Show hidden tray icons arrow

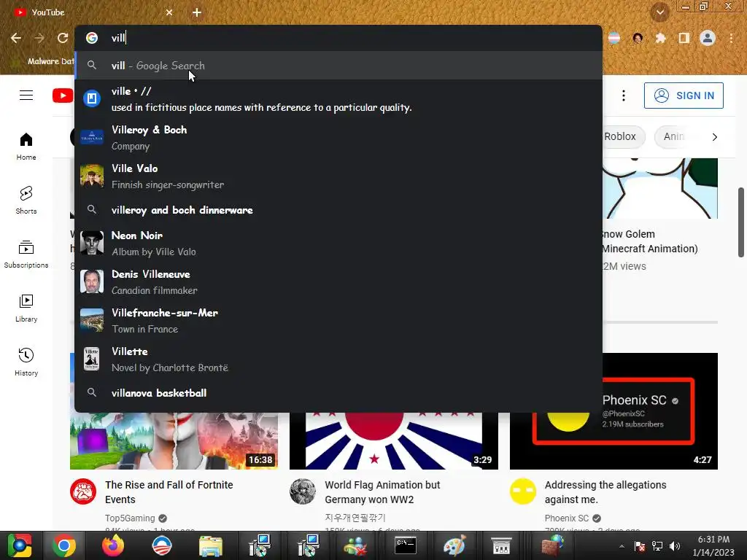[622, 546]
